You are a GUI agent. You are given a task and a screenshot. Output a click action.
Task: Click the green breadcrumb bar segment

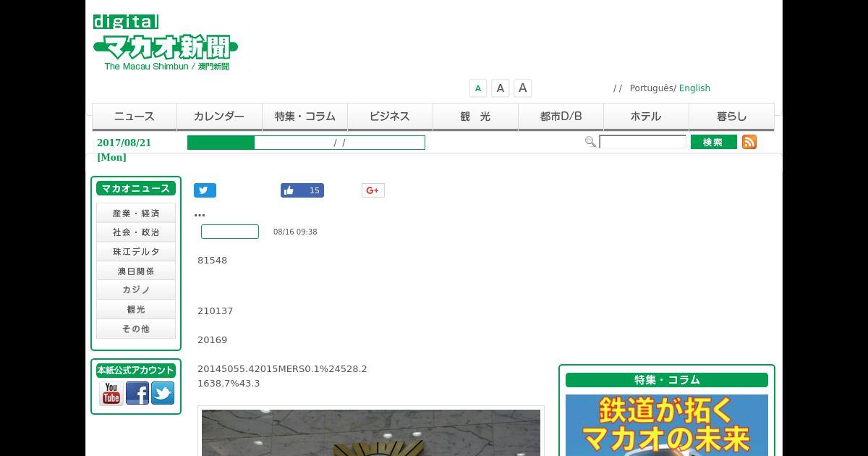point(221,143)
